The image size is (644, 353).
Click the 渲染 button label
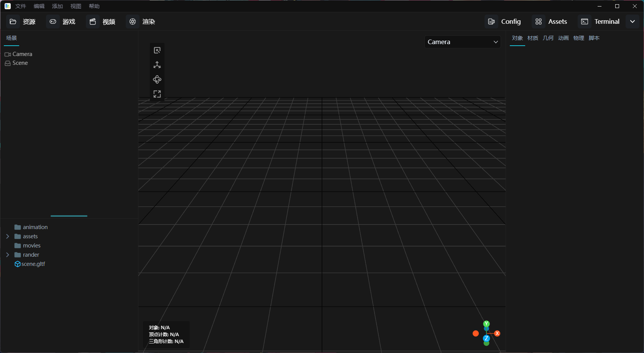tap(149, 21)
